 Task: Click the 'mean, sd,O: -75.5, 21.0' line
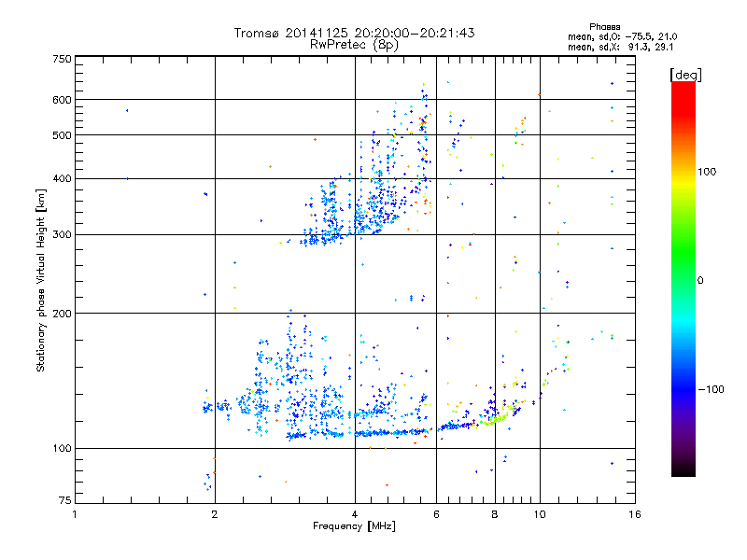622,36
